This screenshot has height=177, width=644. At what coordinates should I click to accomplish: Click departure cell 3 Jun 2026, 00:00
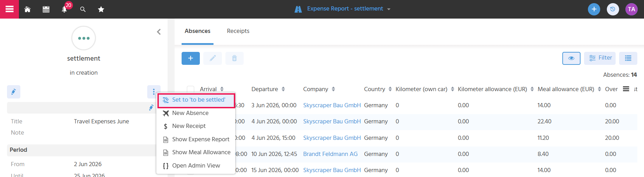point(274,105)
